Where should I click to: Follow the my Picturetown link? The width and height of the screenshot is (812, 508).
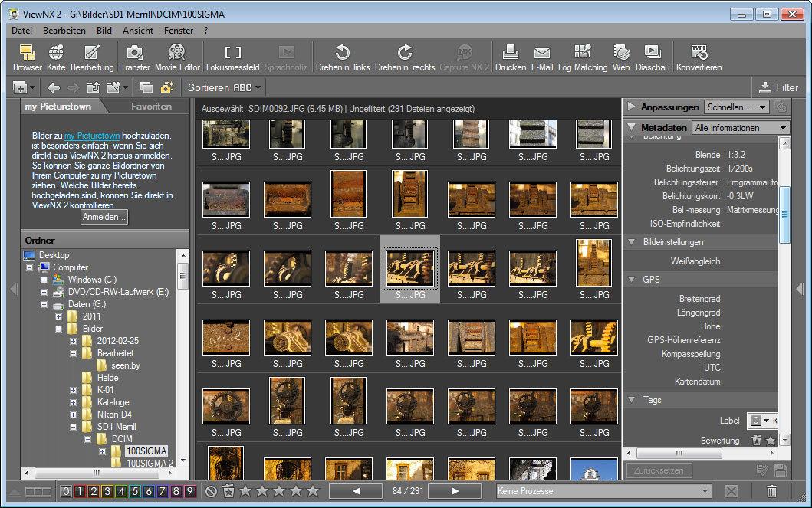[92, 136]
